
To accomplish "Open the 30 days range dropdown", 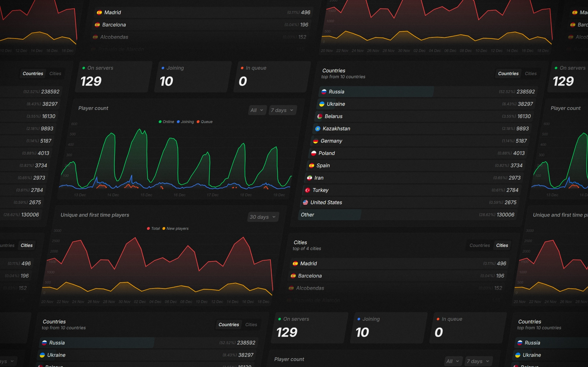I will [x=262, y=217].
